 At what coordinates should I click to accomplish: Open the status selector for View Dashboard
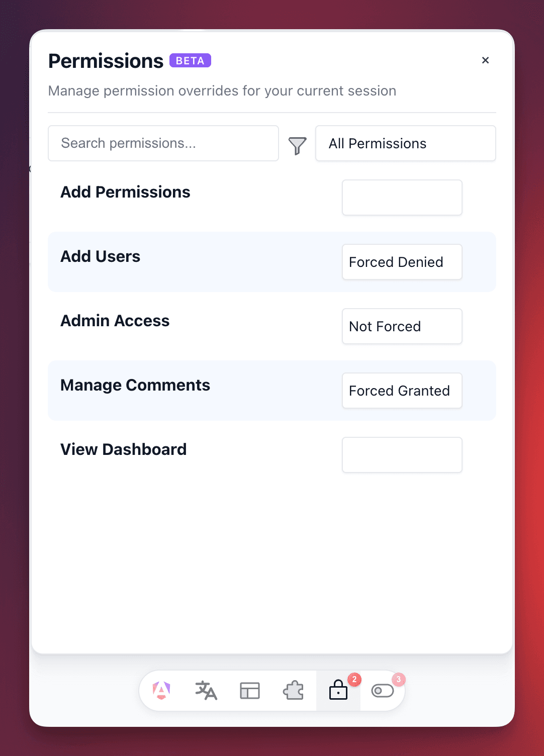(x=402, y=455)
